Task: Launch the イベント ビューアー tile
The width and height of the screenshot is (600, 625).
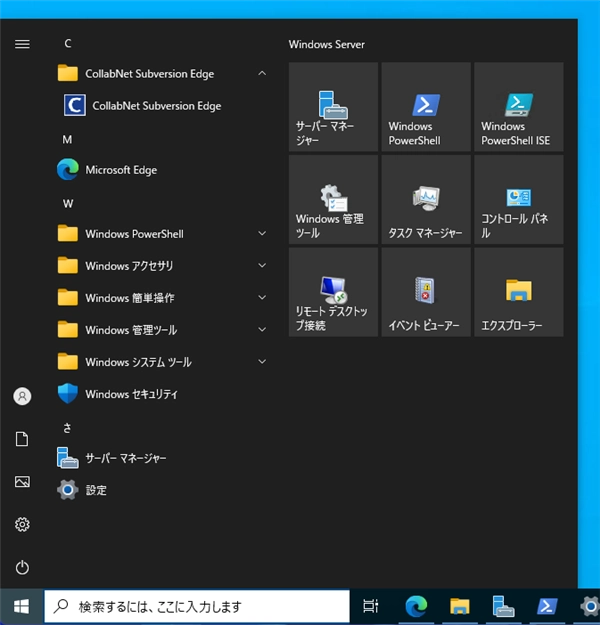Action: tap(426, 292)
